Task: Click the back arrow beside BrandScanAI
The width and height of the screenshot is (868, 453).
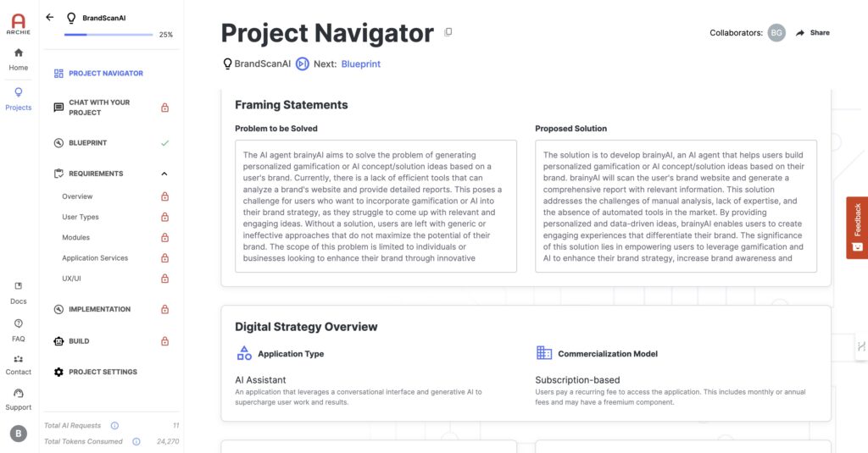Action: (x=50, y=17)
